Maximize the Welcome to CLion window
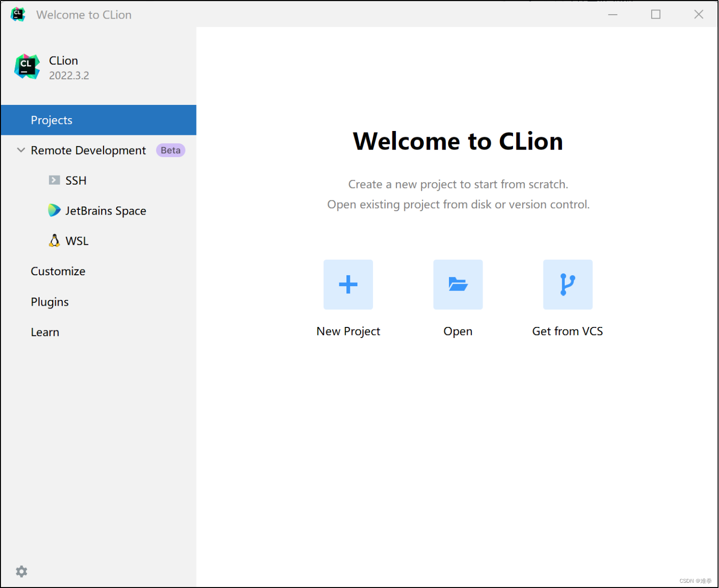Image resolution: width=719 pixels, height=588 pixels. click(656, 14)
